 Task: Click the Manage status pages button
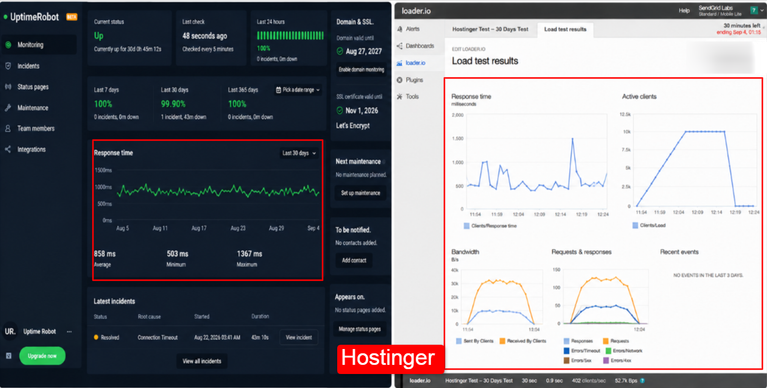tap(360, 329)
